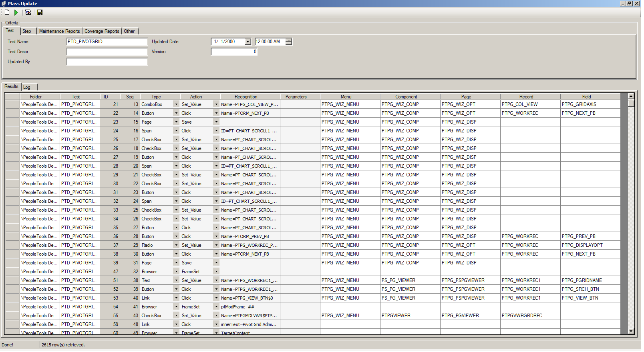The height and width of the screenshot is (352, 644).
Task: Click the toolbar icon left of Save
Action: 28,12
